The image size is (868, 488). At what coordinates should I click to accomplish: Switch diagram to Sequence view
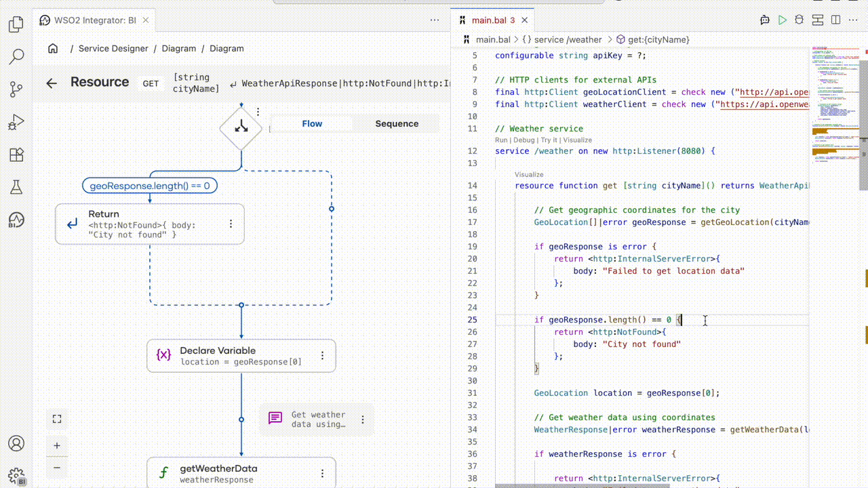[397, 124]
